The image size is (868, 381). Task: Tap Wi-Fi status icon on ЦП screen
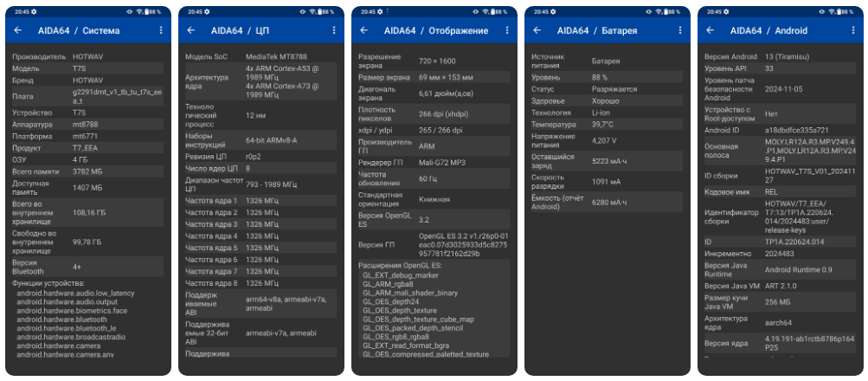(312, 11)
